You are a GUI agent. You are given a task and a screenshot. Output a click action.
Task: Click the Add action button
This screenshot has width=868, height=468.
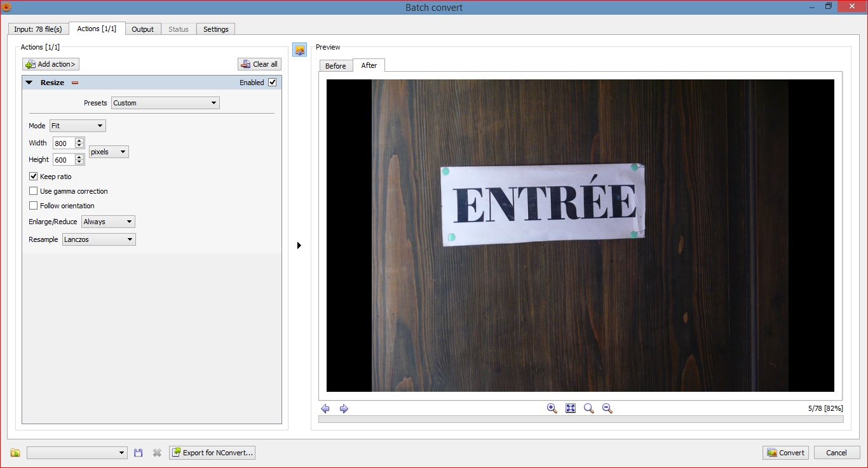coord(51,64)
